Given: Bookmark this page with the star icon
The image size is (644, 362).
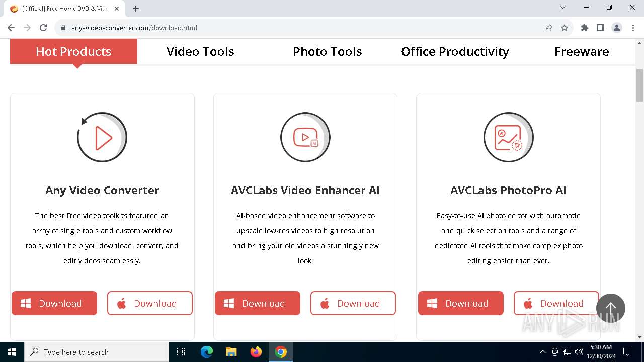Looking at the screenshot, I should (565, 28).
